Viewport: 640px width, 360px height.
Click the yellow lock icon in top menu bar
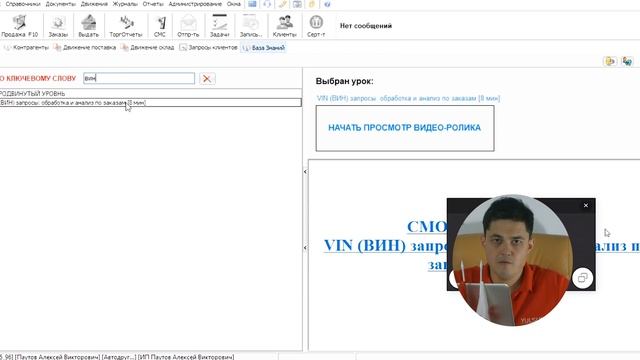312,4
